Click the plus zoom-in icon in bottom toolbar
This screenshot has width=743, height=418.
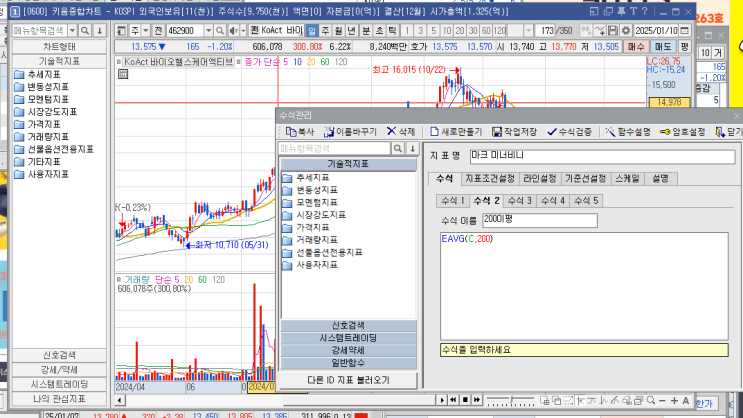pos(674,400)
